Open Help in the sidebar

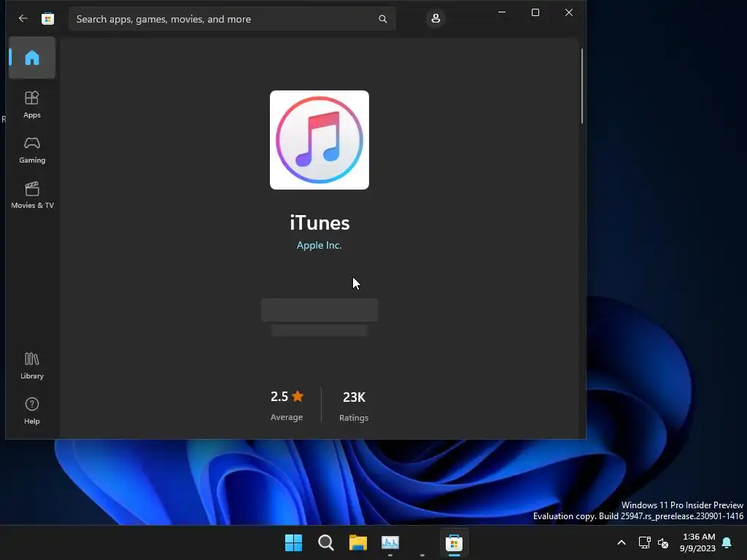click(x=32, y=411)
